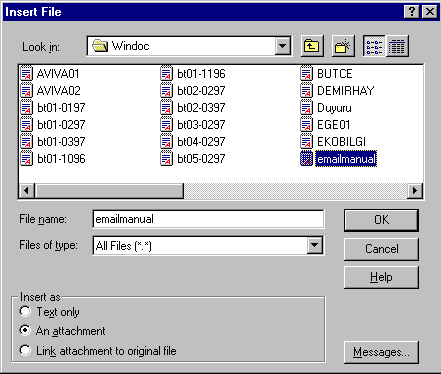
Task: Open the Look in dropdown arrow
Action: [x=283, y=46]
